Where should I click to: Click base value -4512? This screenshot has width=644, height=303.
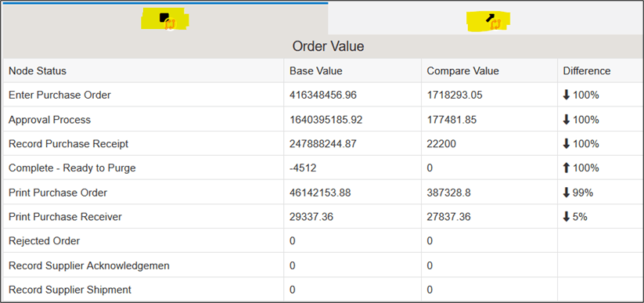click(x=302, y=168)
